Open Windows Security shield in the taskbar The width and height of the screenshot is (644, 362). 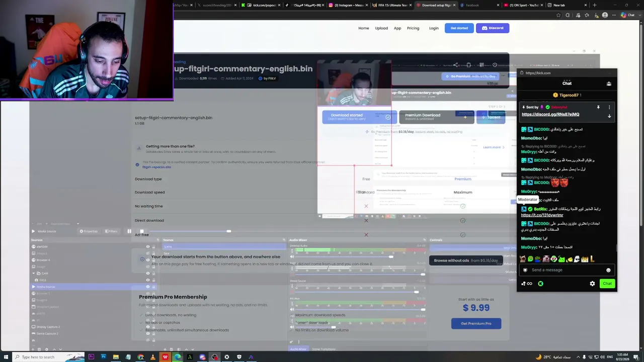(239, 357)
